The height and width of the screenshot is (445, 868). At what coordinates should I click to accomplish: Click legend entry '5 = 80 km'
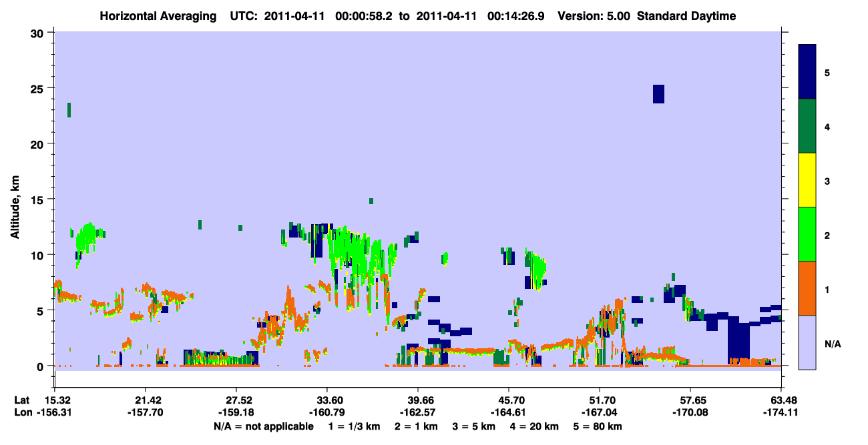[598, 426]
